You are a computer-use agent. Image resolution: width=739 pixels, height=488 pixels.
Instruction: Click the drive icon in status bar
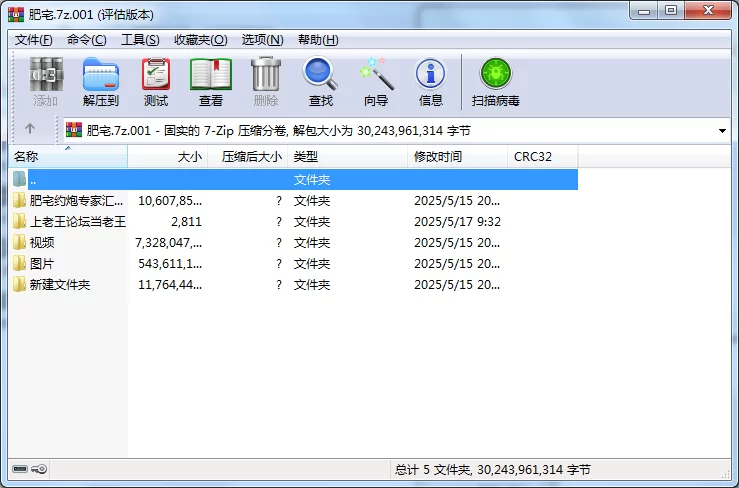click(20, 469)
